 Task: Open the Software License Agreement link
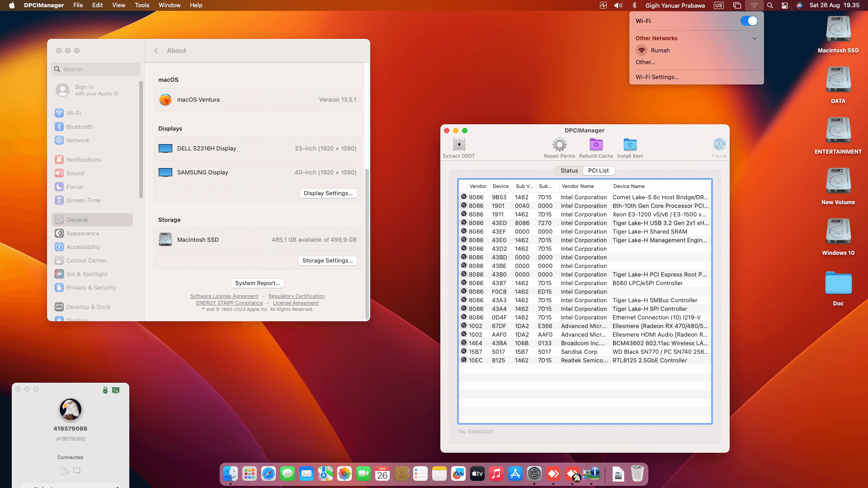[224, 296]
